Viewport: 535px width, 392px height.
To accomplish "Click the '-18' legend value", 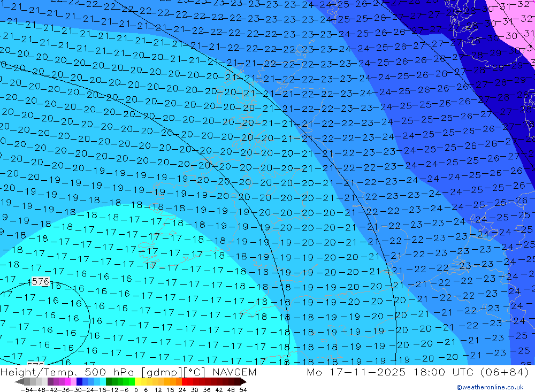I will pyautogui.click(x=101, y=390).
